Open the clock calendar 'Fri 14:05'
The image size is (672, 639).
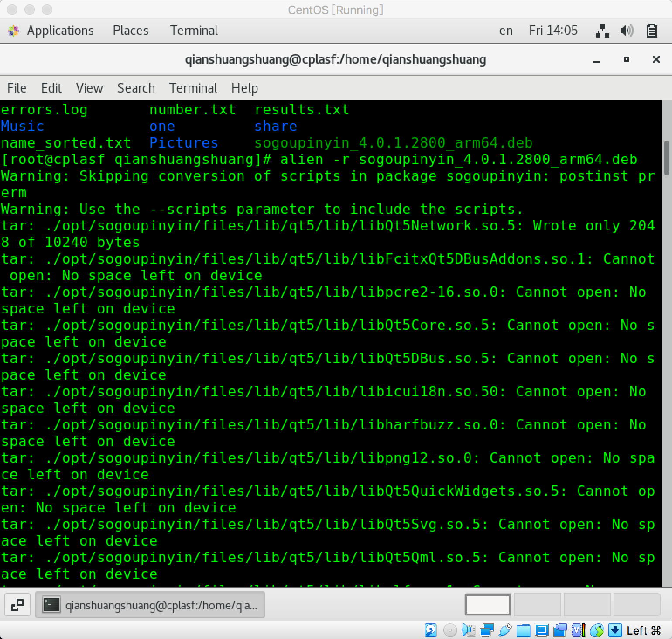pos(553,31)
